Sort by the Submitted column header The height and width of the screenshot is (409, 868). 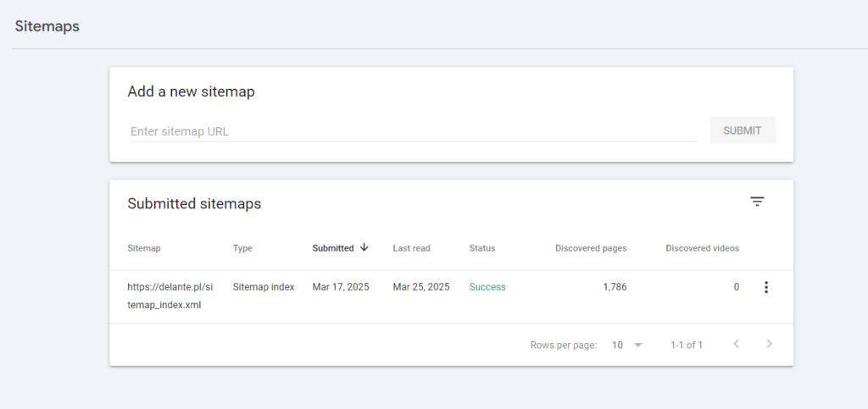click(333, 248)
